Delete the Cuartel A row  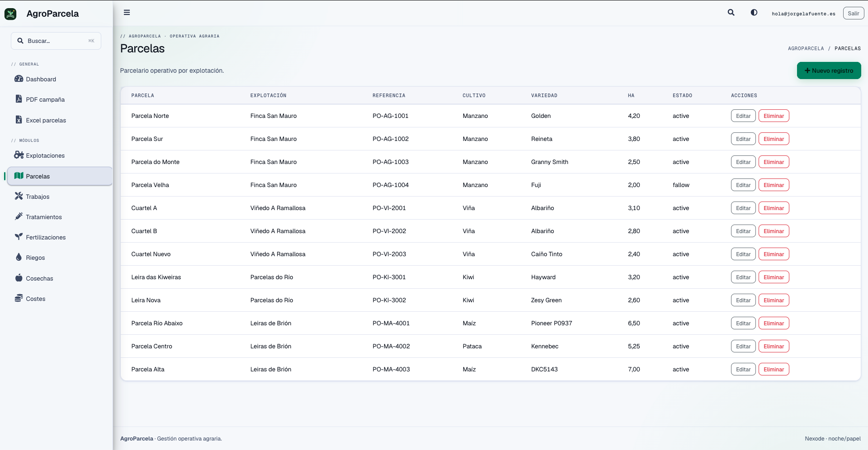774,208
